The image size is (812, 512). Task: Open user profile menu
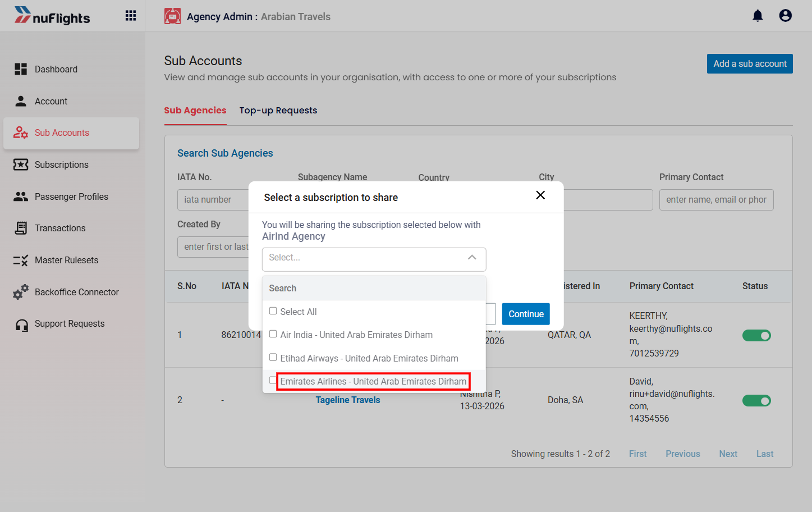coord(786,16)
